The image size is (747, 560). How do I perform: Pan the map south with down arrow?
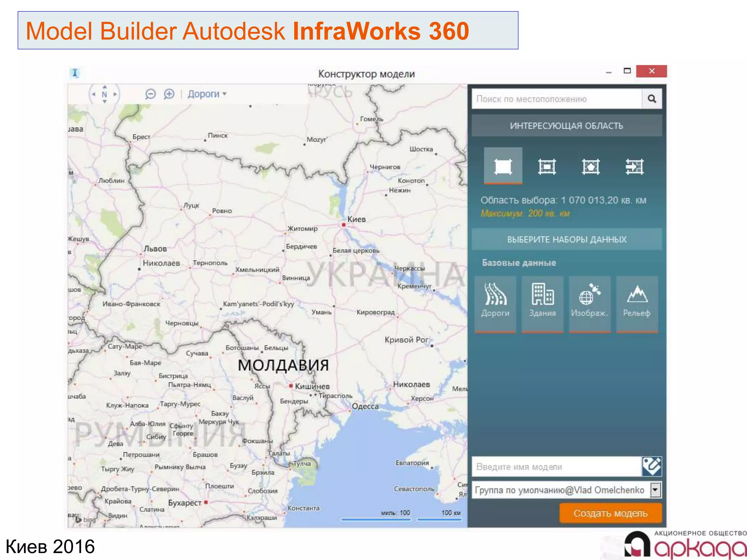point(105,102)
